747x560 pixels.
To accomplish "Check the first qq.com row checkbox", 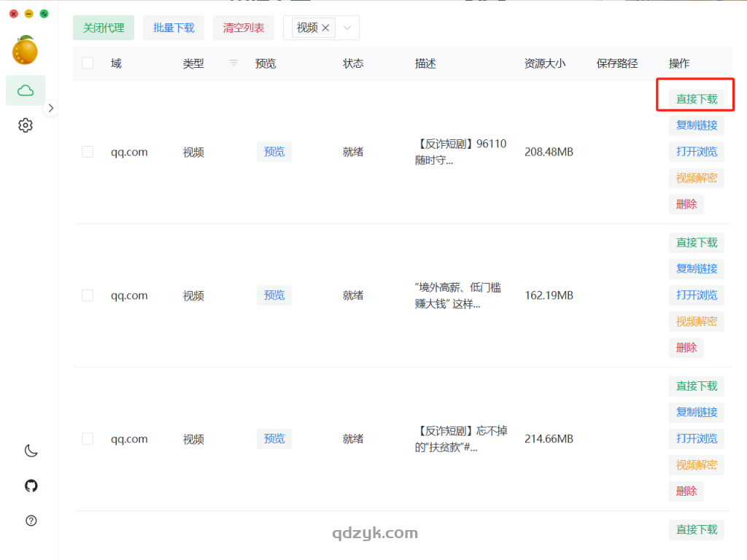I will pos(88,152).
